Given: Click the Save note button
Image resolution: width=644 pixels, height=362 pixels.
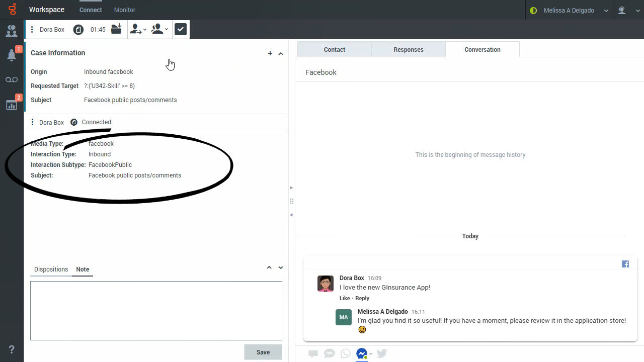Looking at the screenshot, I should (x=263, y=352).
